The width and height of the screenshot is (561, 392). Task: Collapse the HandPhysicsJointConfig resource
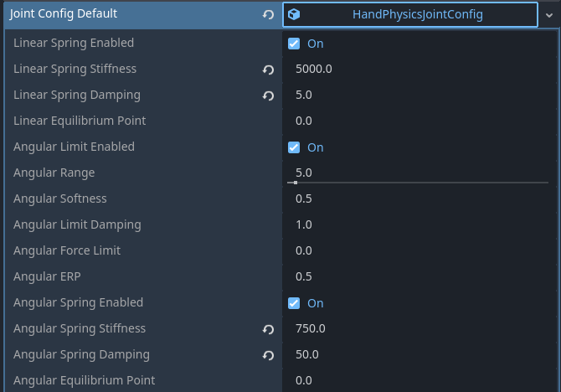417,15
